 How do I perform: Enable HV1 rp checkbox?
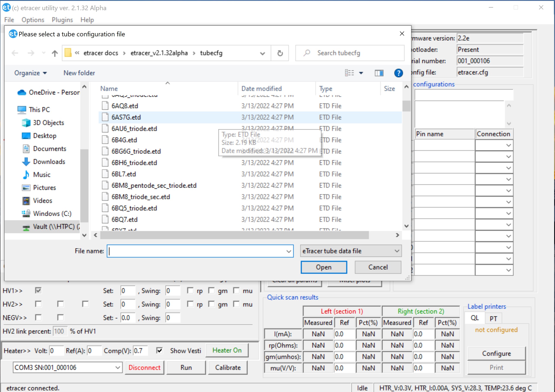(190, 291)
